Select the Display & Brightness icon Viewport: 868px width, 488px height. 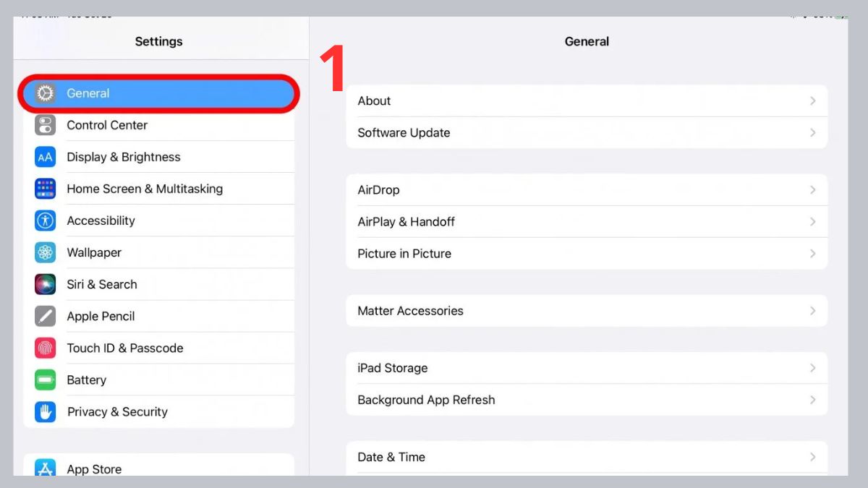(x=45, y=157)
